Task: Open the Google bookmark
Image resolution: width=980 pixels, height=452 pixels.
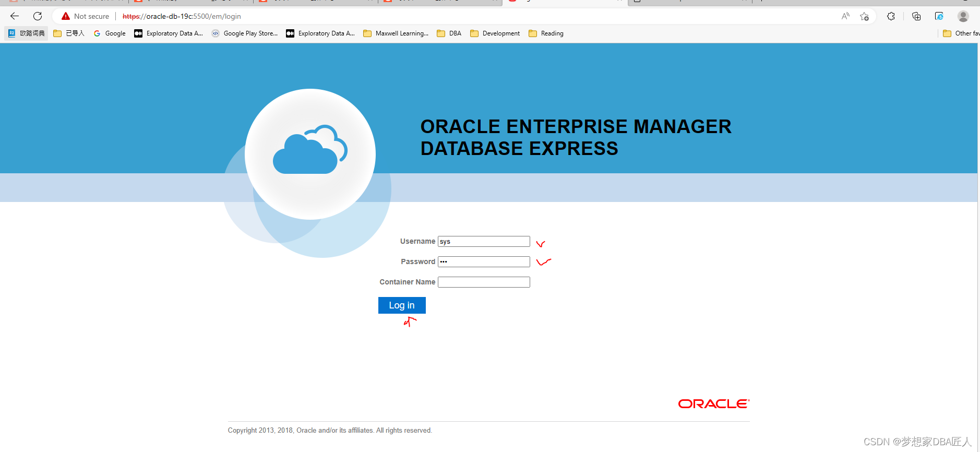Action: [x=110, y=33]
